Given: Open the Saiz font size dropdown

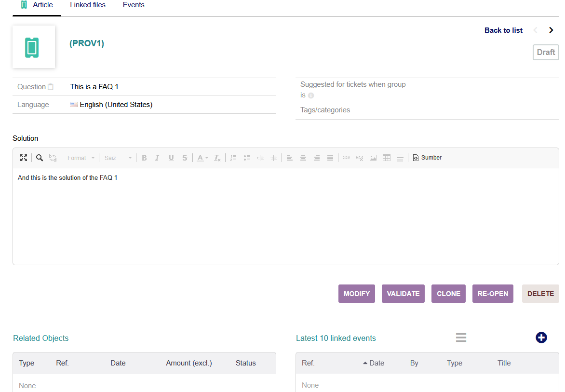Looking at the screenshot, I should (118, 158).
